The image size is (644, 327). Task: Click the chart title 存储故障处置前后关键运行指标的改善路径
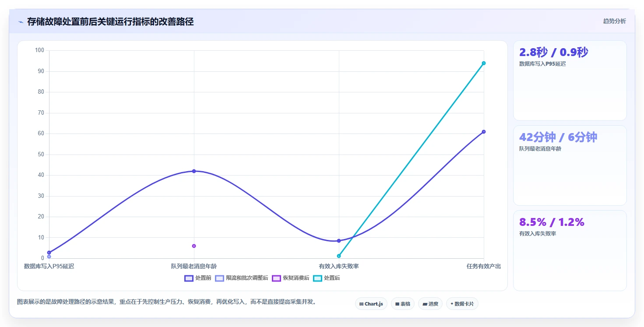pos(110,22)
